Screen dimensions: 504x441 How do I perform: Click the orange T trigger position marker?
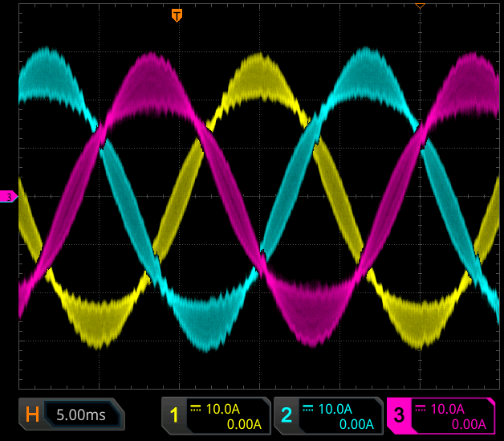(x=177, y=15)
